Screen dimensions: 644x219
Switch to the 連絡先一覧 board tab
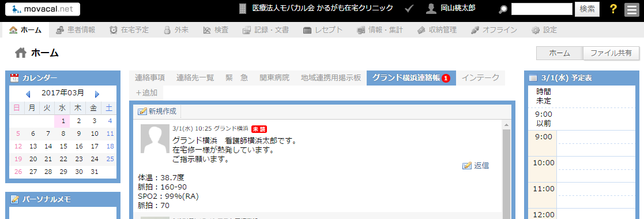195,78
